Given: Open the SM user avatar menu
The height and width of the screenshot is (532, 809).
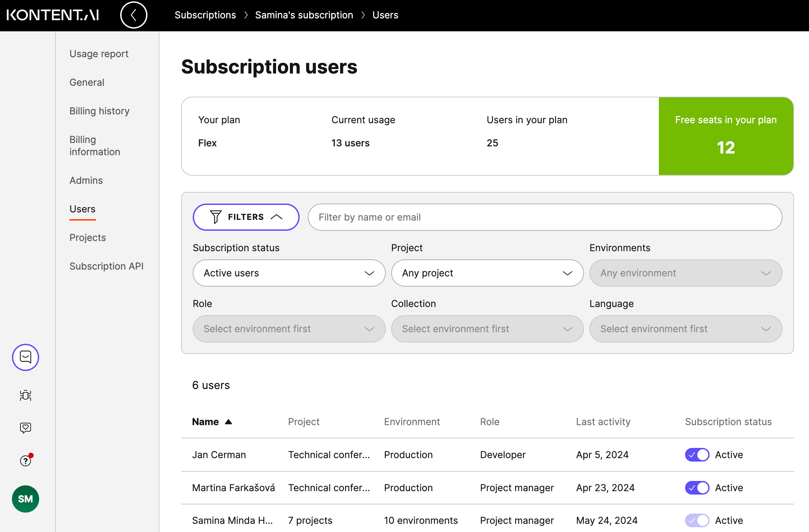Looking at the screenshot, I should [x=26, y=499].
